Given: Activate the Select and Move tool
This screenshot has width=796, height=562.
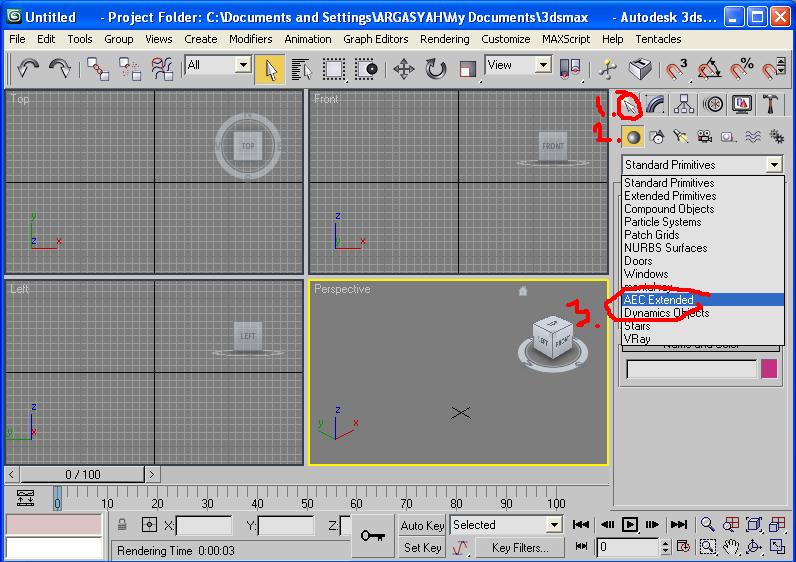Looking at the screenshot, I should point(404,69).
